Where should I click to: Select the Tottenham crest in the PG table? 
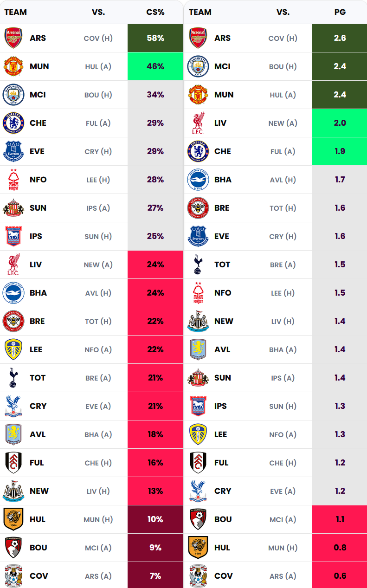point(198,265)
